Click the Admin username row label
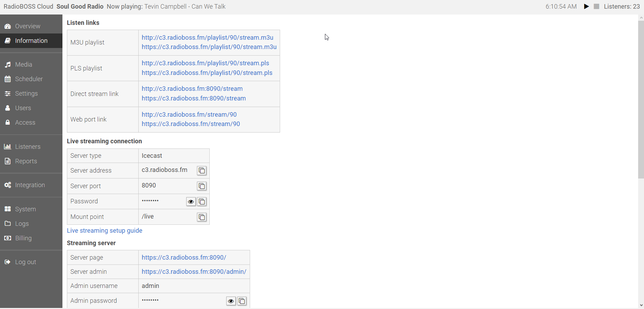Screen dimensions: 644x309 pos(94,286)
